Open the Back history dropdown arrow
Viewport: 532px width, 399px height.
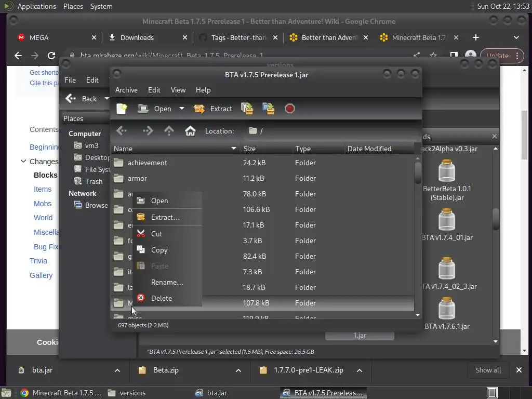click(107, 99)
